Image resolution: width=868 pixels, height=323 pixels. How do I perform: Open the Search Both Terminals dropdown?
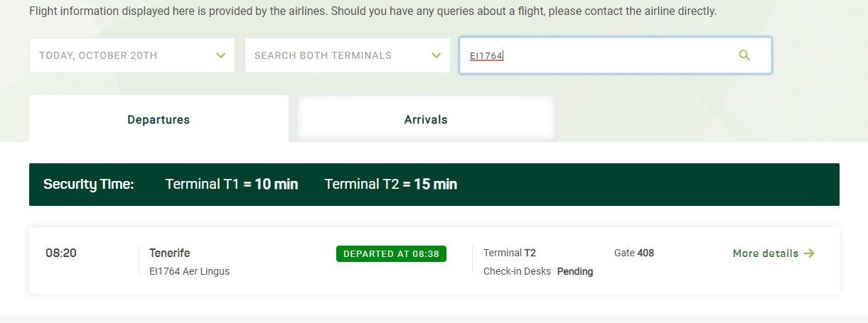(348, 55)
